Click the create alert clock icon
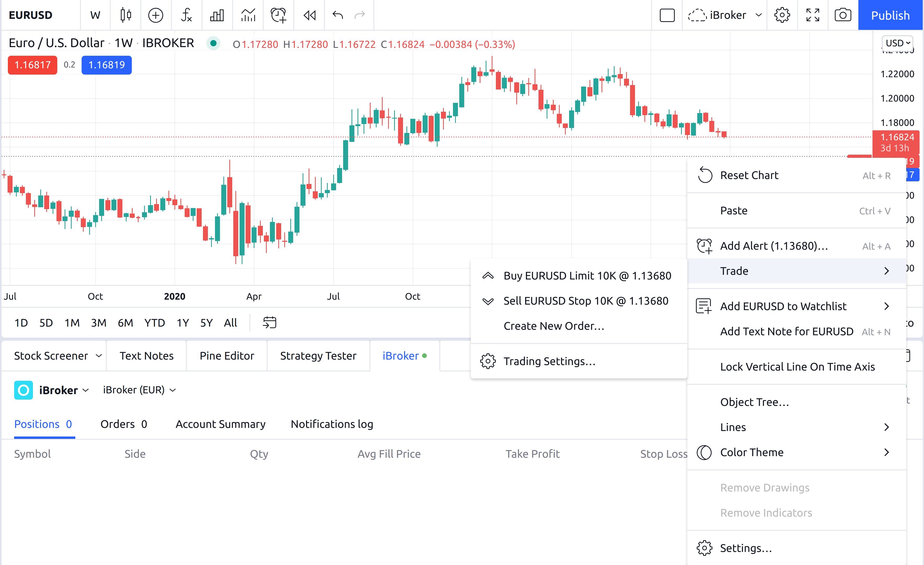 (x=278, y=15)
